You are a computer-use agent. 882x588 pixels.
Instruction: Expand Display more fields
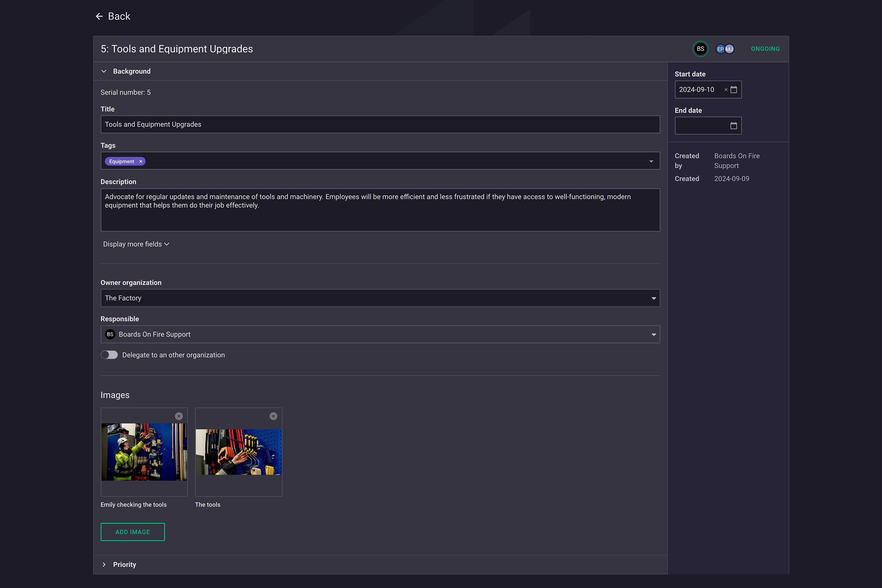[136, 244]
